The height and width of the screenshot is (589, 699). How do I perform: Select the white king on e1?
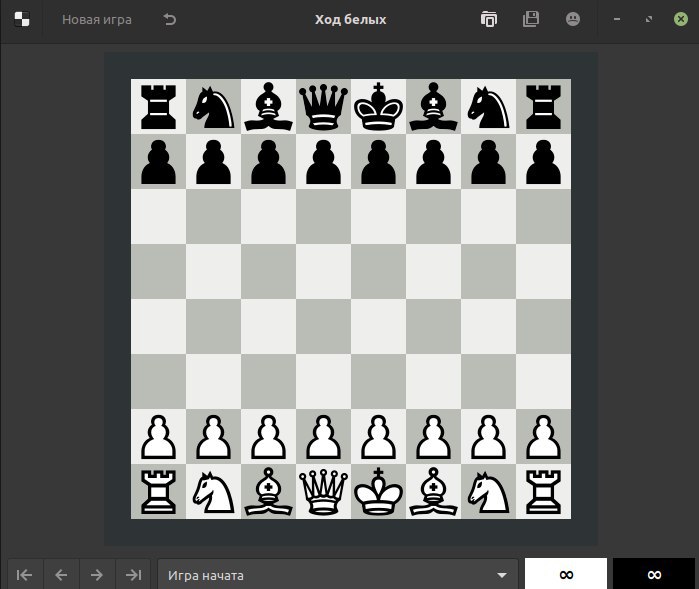tap(378, 491)
